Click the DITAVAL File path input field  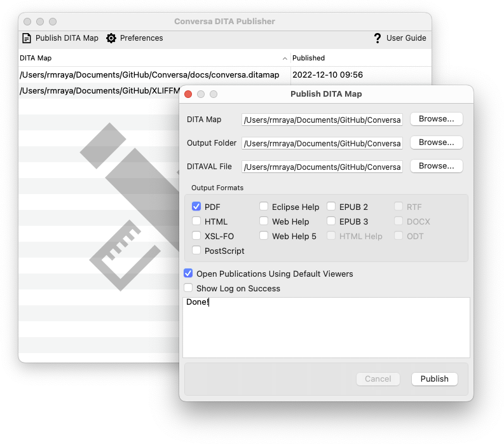pyautogui.click(x=322, y=167)
